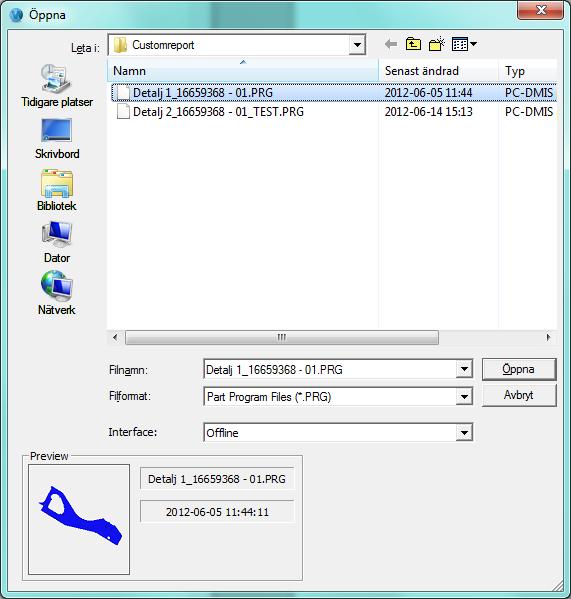Click the blue part preview thumbnail
The width and height of the screenshot is (571, 599).
[x=79, y=519]
